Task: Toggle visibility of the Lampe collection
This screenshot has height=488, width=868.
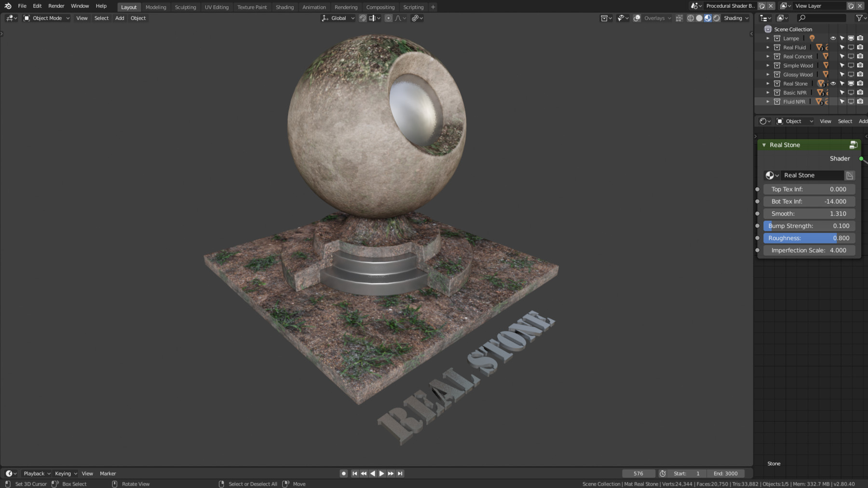Action: point(832,38)
